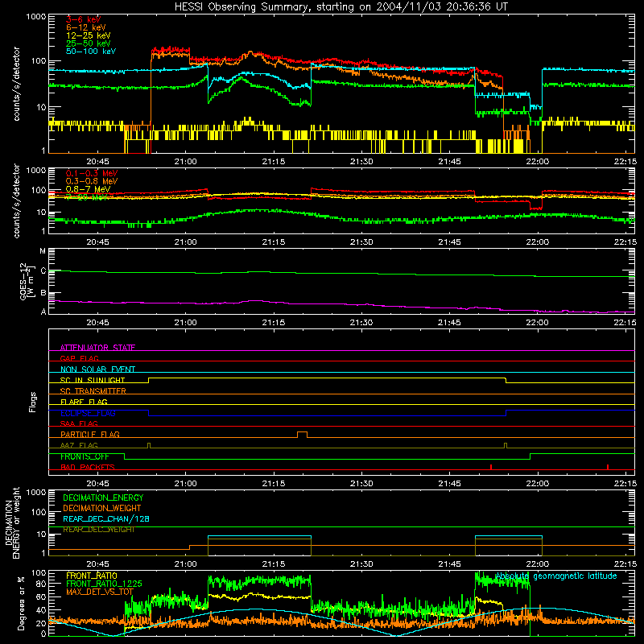The width and height of the screenshot is (644, 644).
Task: Select the magenta 'ATTENUATOR_STATE' flag label
Action: [97, 348]
